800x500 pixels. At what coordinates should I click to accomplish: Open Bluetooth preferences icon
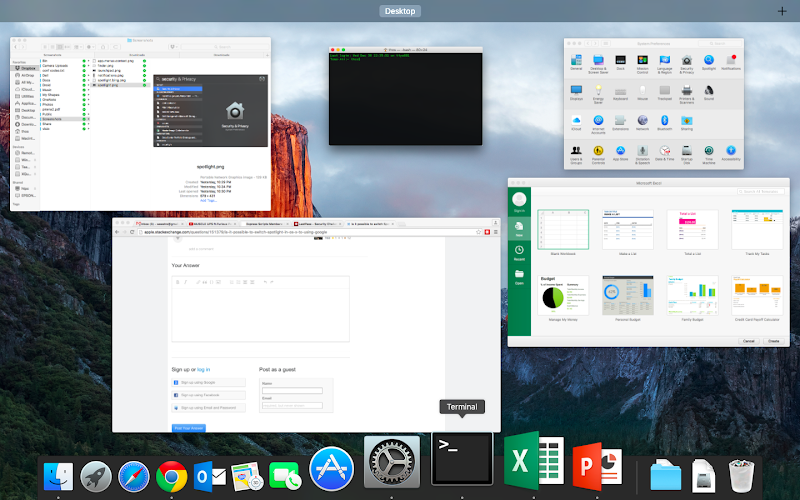point(664,123)
